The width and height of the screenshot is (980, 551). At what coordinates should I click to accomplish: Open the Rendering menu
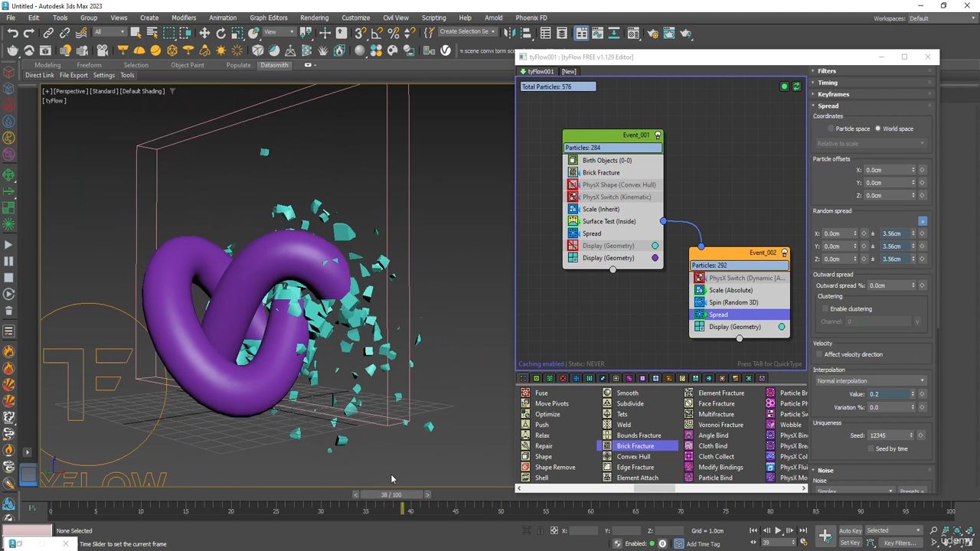click(x=314, y=18)
